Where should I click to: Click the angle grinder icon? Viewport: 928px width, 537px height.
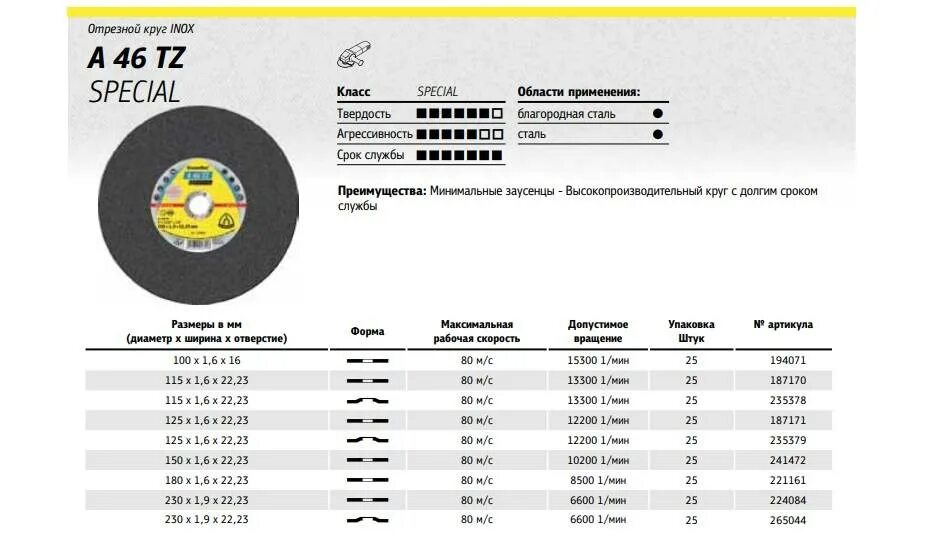click(354, 55)
